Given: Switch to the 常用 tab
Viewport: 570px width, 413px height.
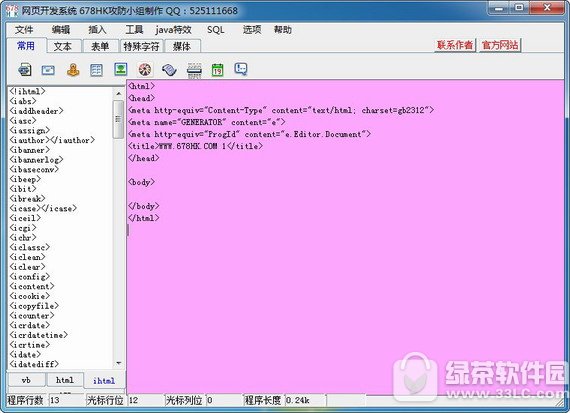Looking at the screenshot, I should [26, 46].
